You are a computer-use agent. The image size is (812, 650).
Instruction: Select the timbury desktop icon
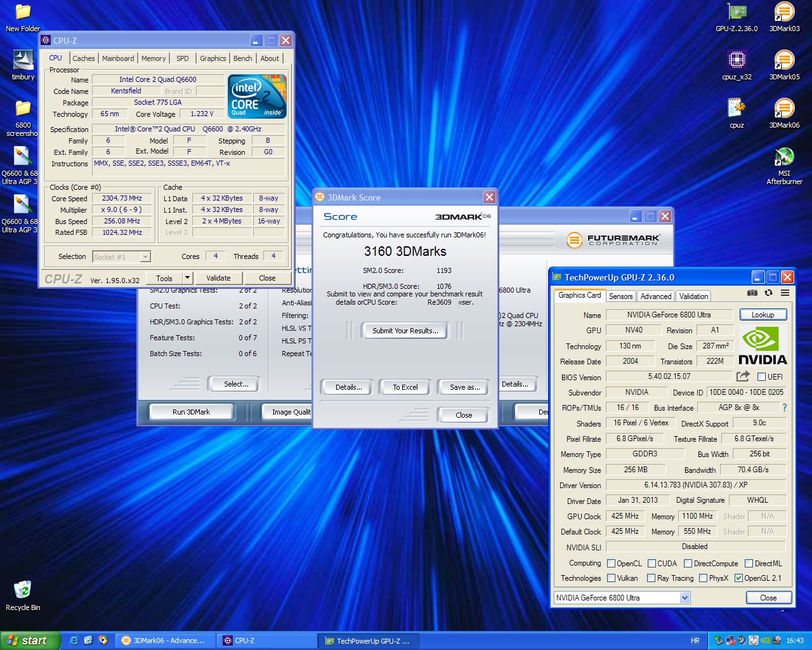[23, 65]
